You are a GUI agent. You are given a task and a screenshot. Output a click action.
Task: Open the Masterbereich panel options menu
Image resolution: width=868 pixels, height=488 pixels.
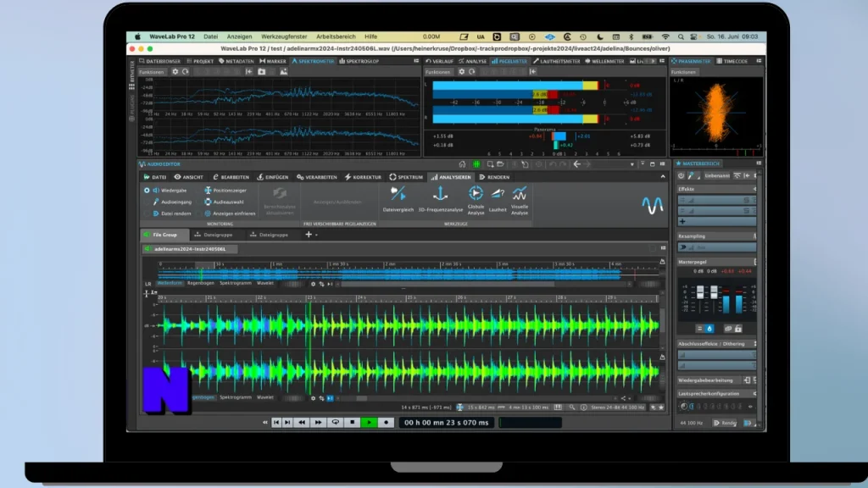coord(759,164)
